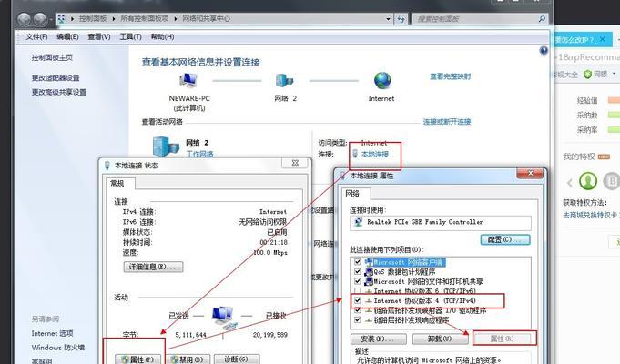Toggle 文件和打印机共享 checkbox
620x364 pixels.
pos(358,281)
